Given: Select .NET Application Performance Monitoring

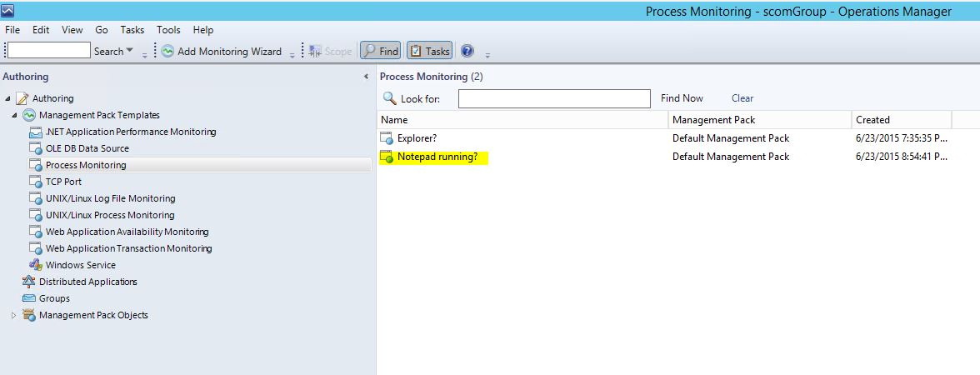Looking at the screenshot, I should 131,132.
